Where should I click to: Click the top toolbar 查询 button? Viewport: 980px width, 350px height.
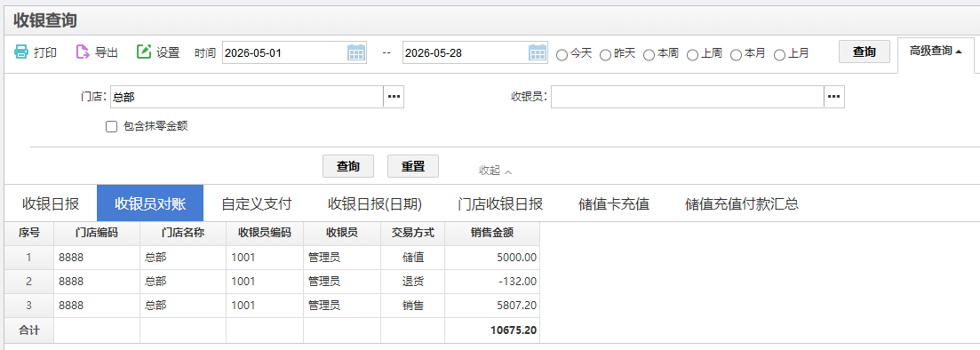pyautogui.click(x=864, y=52)
